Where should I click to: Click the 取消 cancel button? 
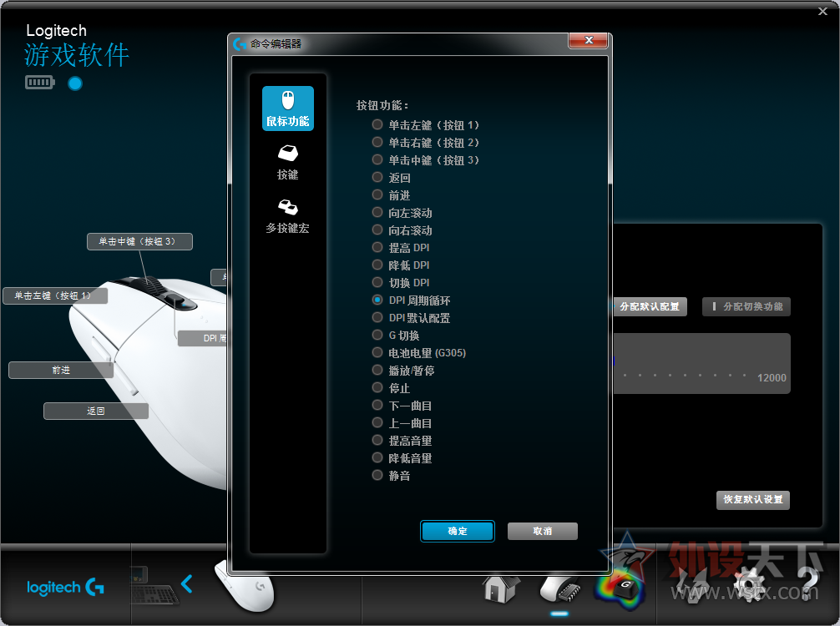(542, 531)
